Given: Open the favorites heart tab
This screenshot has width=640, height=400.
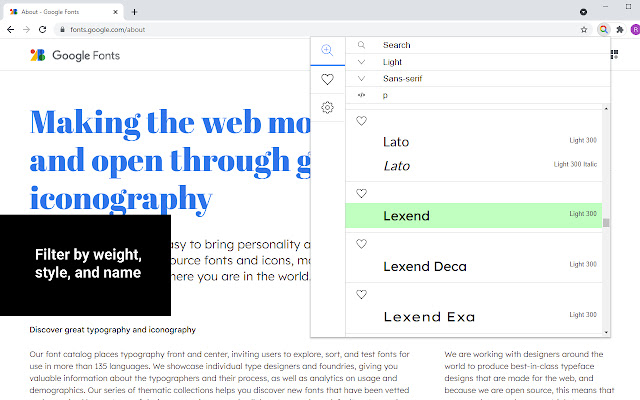Looking at the screenshot, I should tap(326, 79).
